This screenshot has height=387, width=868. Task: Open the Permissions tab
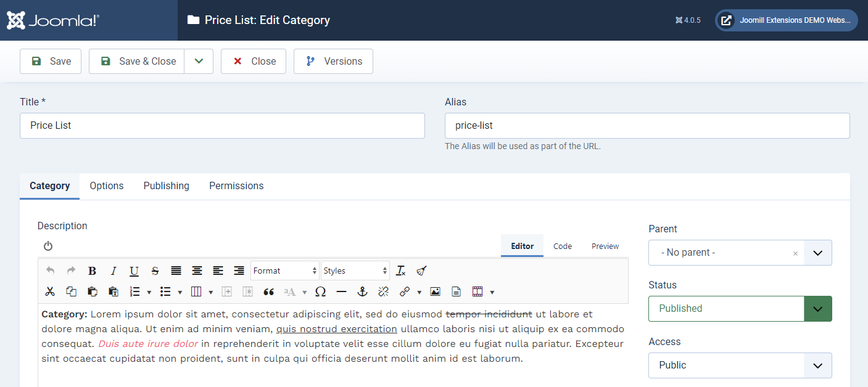coord(236,186)
